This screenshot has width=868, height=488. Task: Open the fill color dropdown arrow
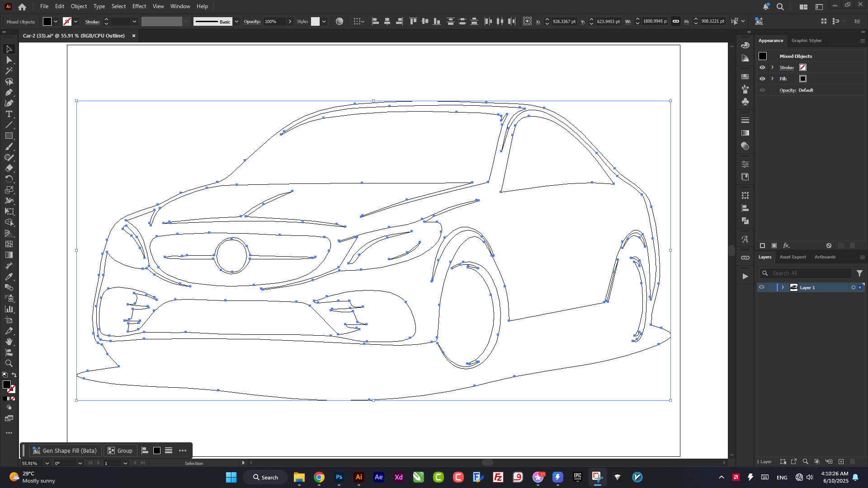click(56, 21)
